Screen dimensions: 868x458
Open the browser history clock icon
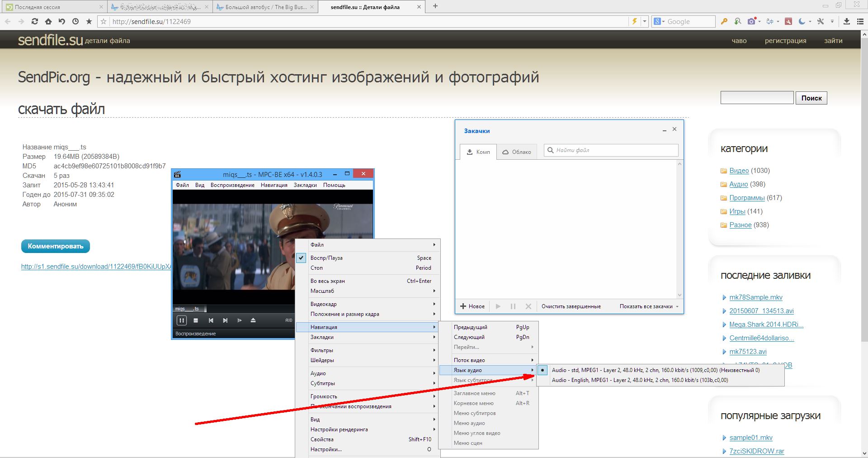click(x=75, y=21)
